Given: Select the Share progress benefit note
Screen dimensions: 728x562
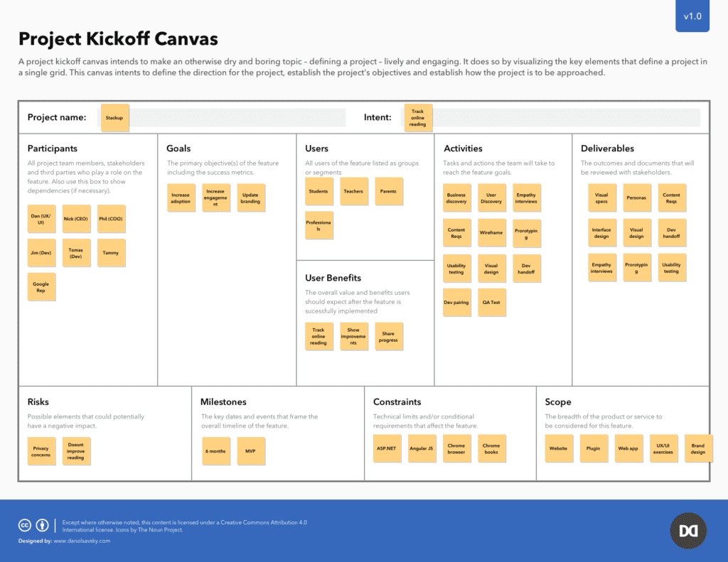Looking at the screenshot, I should point(388,337).
